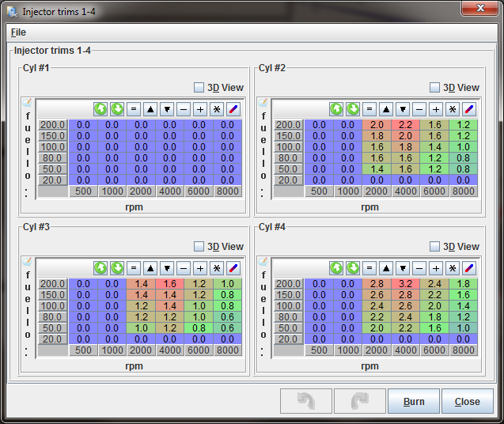Screen dimensions: 504x424
Task: Click the notepad icon beside Cyl #1 table
Action: pos(28,103)
